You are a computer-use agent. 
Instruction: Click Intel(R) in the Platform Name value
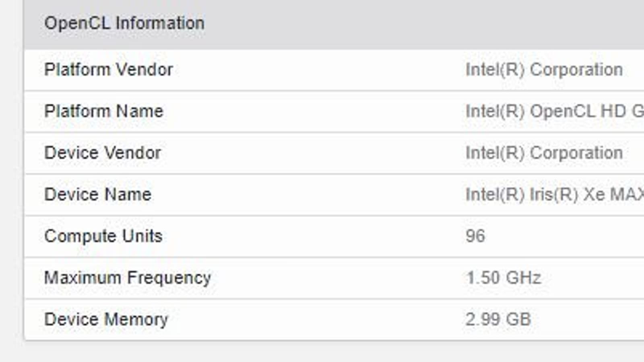point(495,111)
